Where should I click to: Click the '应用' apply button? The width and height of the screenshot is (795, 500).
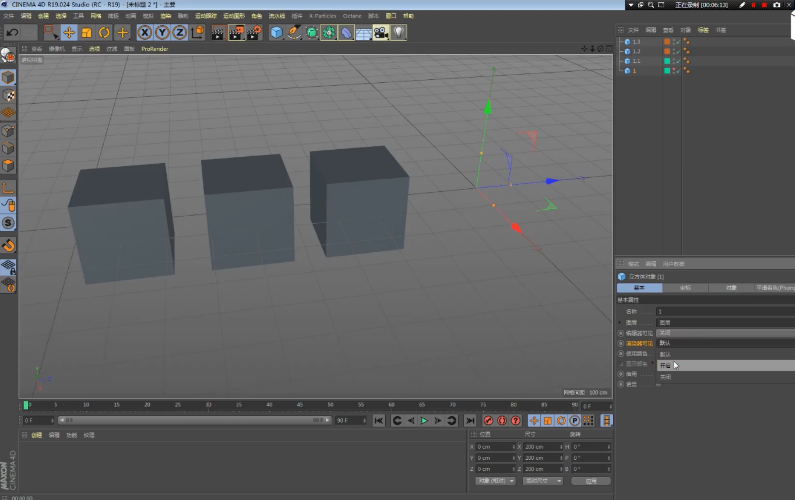click(x=591, y=481)
